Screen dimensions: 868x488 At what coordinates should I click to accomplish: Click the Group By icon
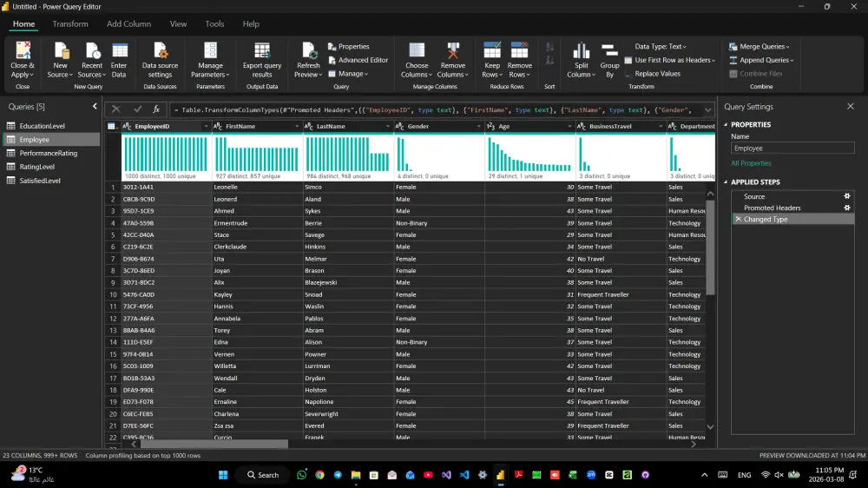(x=609, y=50)
